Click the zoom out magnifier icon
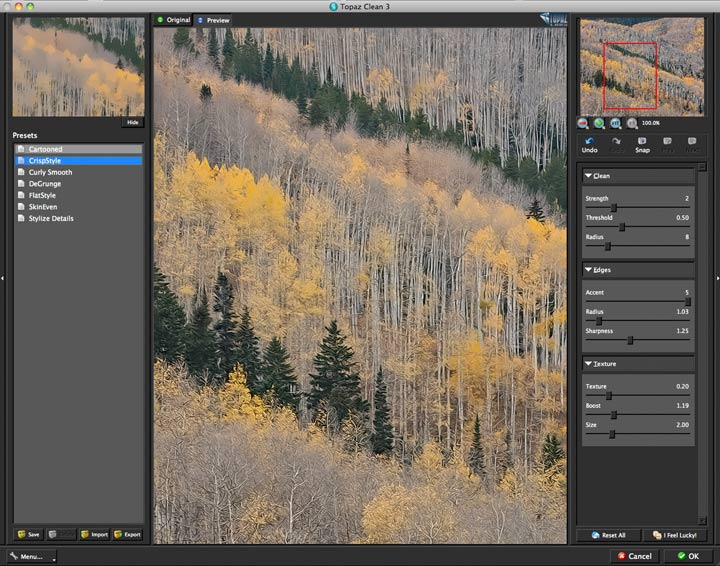The width and height of the screenshot is (720, 566). pos(583,123)
